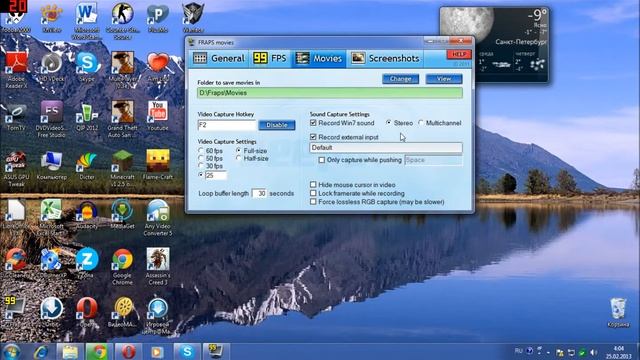Select the 60 fps option

point(201,151)
